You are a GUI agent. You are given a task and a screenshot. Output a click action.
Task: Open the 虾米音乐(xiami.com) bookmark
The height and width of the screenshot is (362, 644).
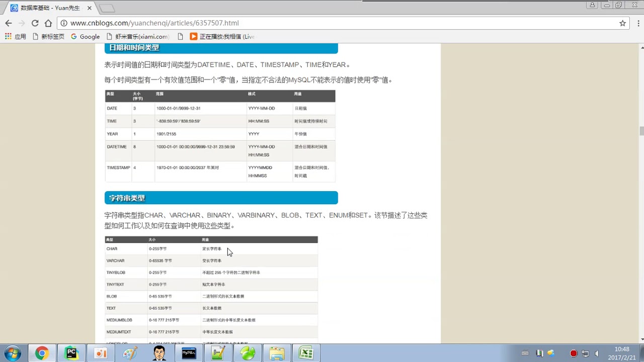[x=138, y=37]
